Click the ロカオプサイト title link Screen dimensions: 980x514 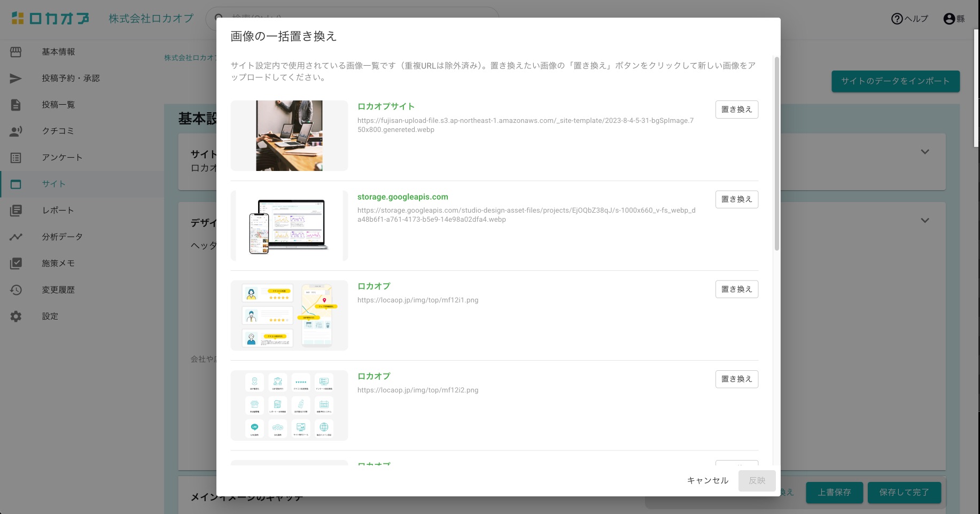click(x=386, y=106)
